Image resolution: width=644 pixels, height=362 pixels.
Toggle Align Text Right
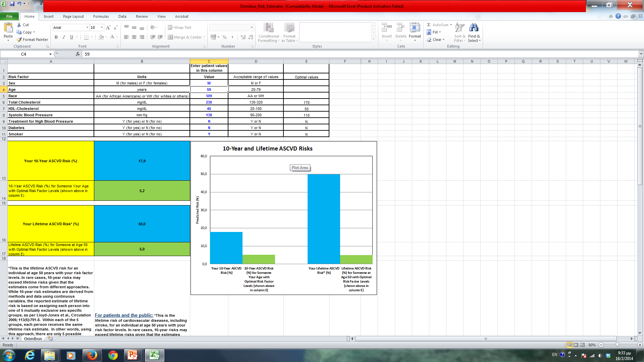tap(142, 37)
